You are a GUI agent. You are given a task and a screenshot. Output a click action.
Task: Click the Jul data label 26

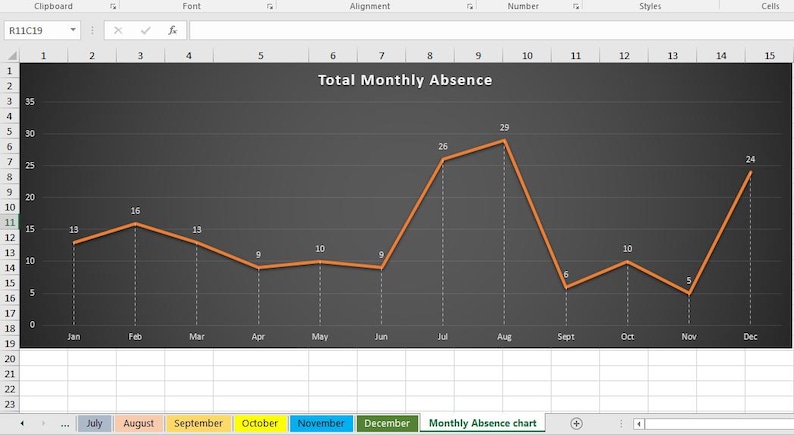point(443,146)
